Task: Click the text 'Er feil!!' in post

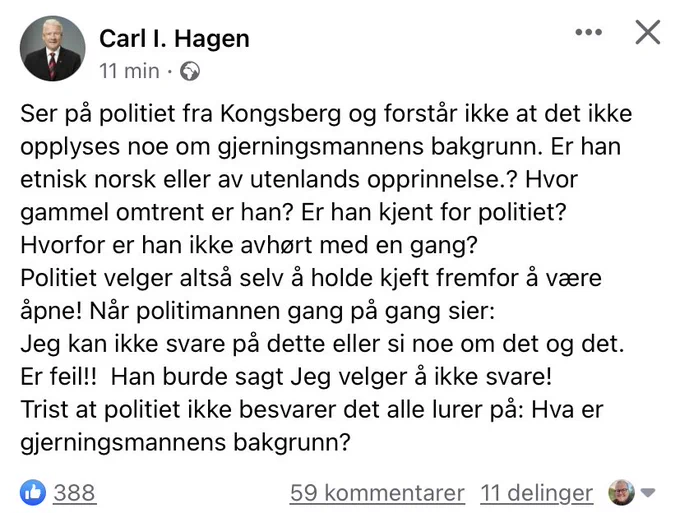Action: pyautogui.click(x=59, y=376)
